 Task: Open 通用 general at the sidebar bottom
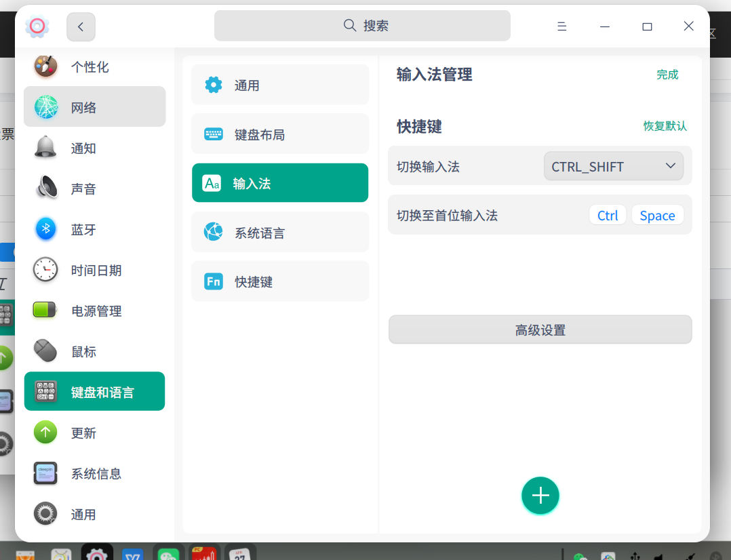94,514
